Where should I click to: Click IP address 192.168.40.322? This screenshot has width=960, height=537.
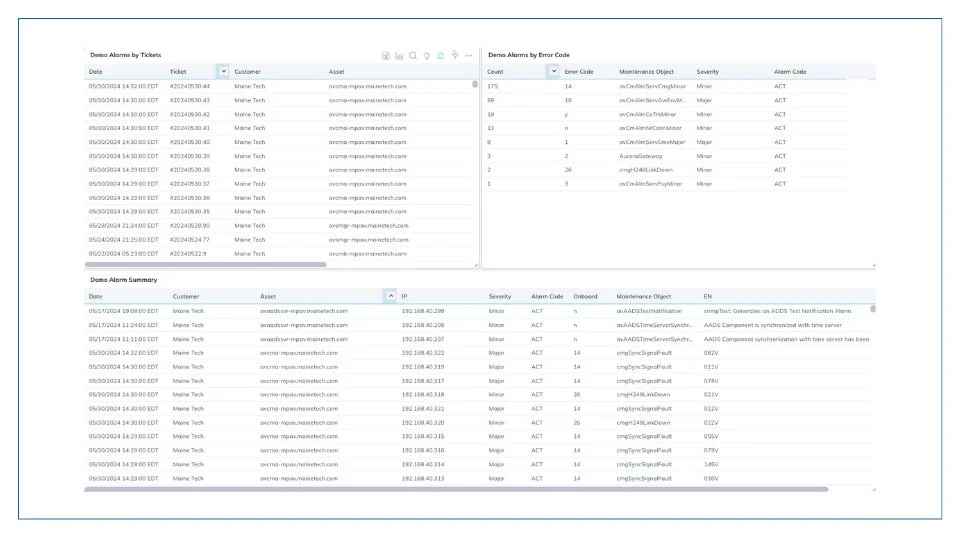pyautogui.click(x=422, y=353)
